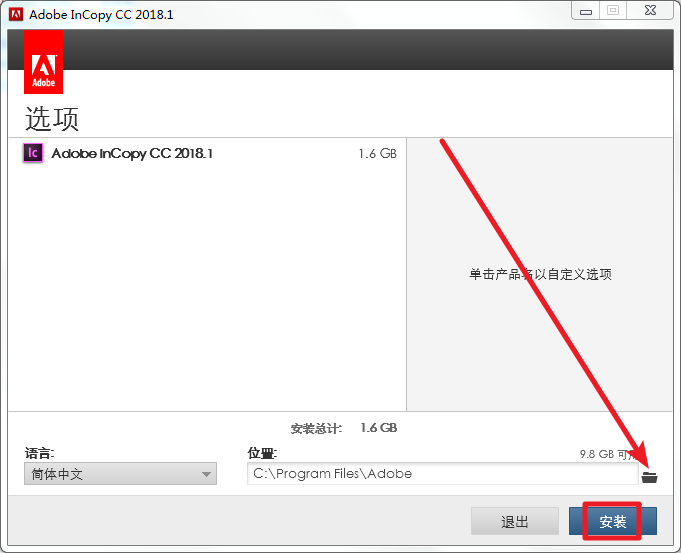Select the Adobe InCopy CC 2018.1 product row
This screenshot has height=553, width=681.
pos(207,153)
